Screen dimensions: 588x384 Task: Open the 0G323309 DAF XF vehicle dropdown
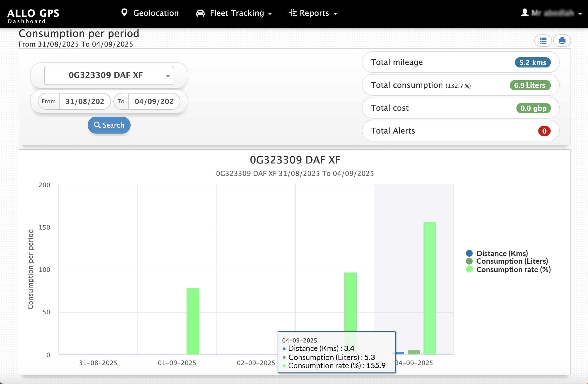(x=109, y=75)
